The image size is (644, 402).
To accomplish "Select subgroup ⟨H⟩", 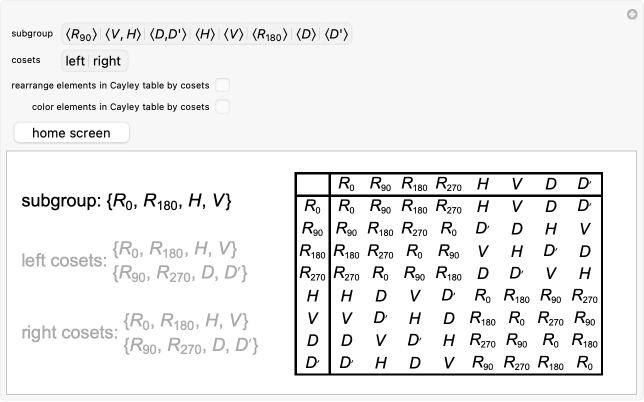I will [203, 35].
